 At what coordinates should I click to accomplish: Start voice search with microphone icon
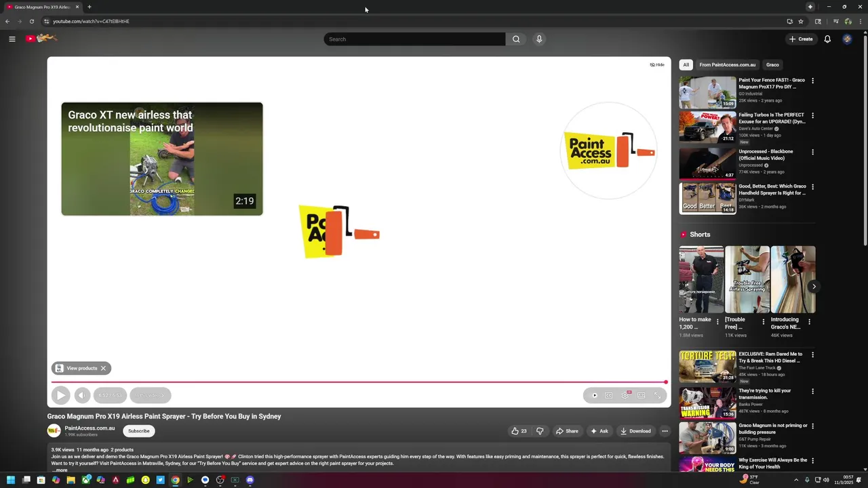pos(539,39)
